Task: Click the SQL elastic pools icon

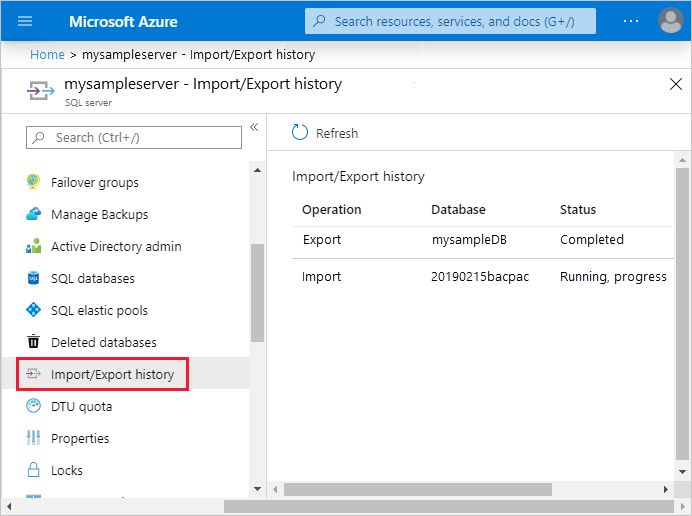Action: (x=33, y=310)
